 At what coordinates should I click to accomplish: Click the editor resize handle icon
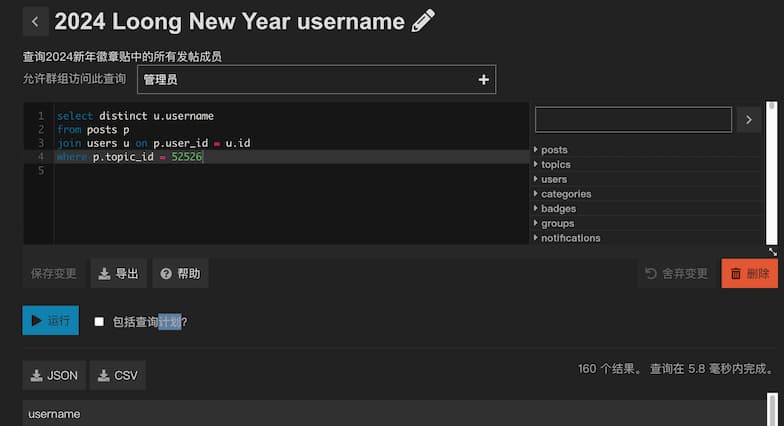pos(772,252)
